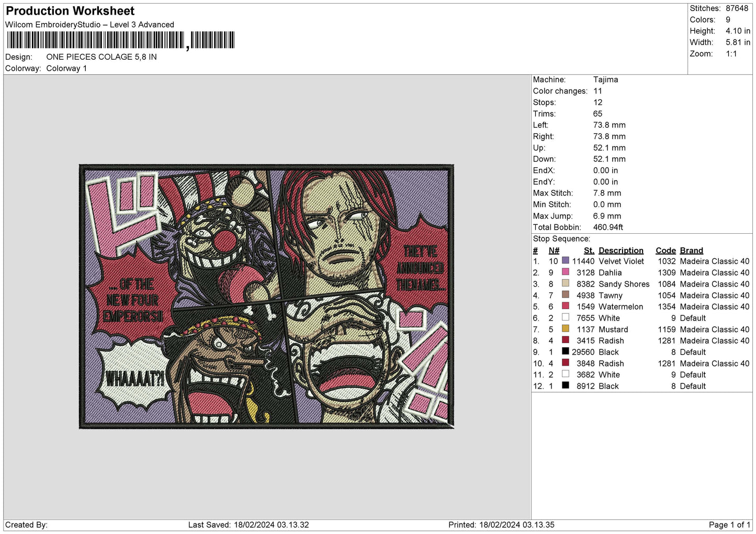Image resolution: width=756 pixels, height=534 pixels.
Task: Select the 'Velvet Violet' description text
Action: [x=622, y=261]
